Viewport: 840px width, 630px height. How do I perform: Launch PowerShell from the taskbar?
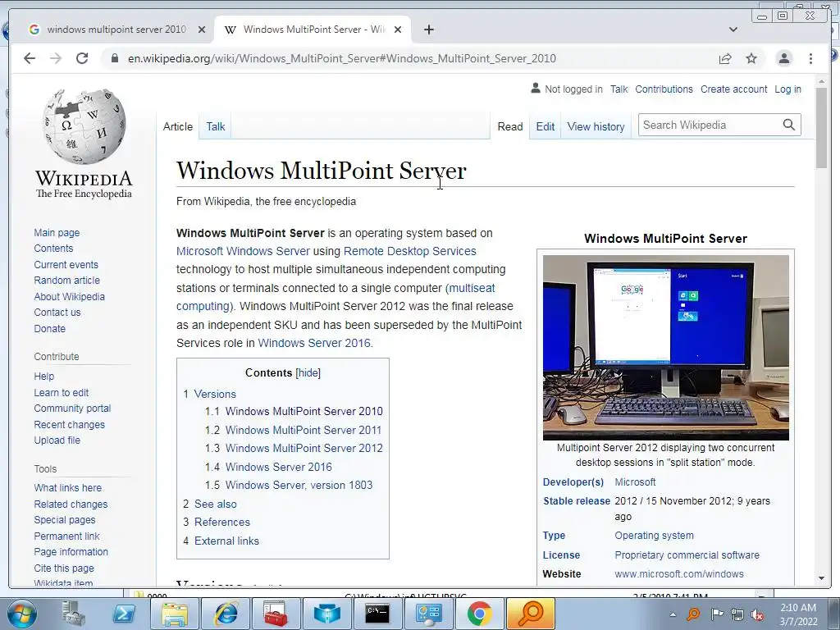pos(124,614)
